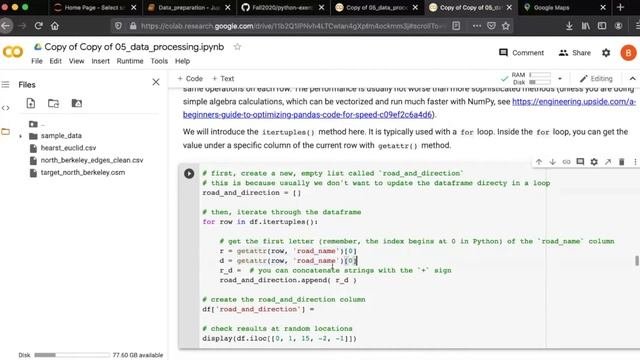Open the Editing mode dropdown
Viewport: 640px width, 360px height.
pyautogui.click(x=596, y=78)
